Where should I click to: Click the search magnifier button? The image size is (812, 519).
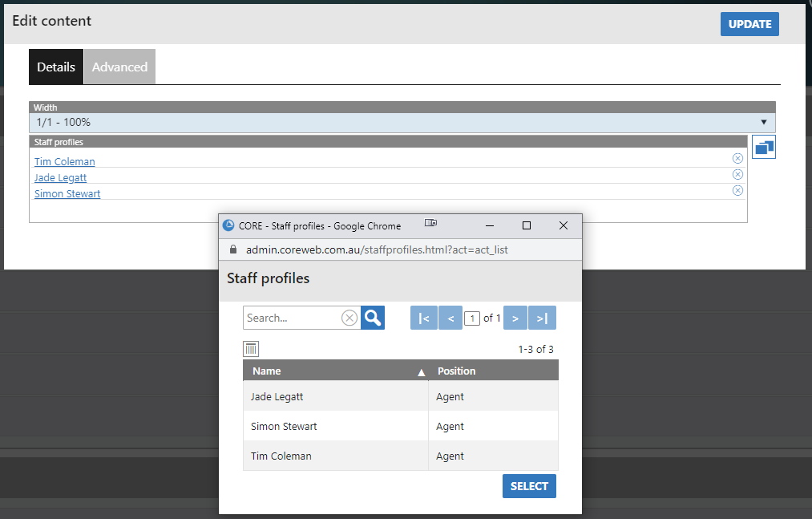373,318
